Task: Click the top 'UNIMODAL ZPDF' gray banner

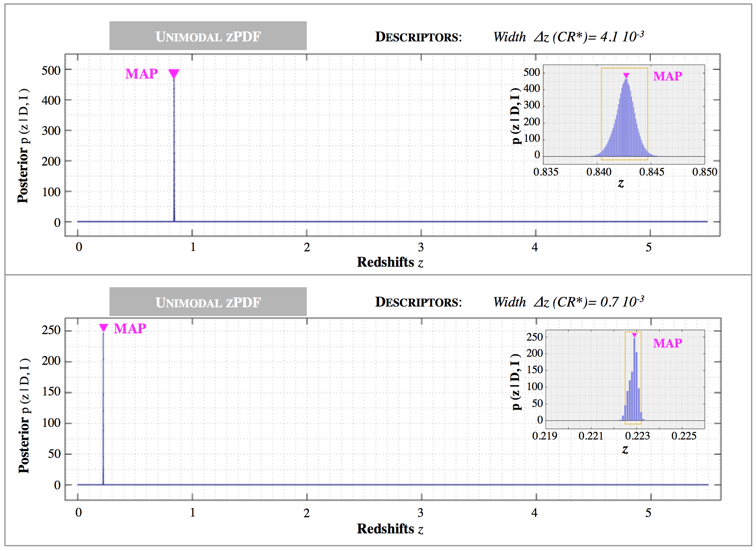Action: (x=208, y=36)
